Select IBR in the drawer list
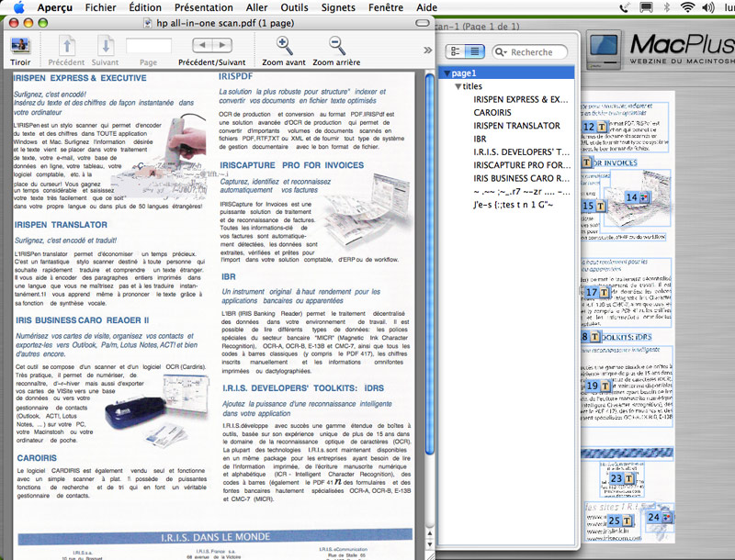The height and width of the screenshot is (560, 735). tap(480, 139)
